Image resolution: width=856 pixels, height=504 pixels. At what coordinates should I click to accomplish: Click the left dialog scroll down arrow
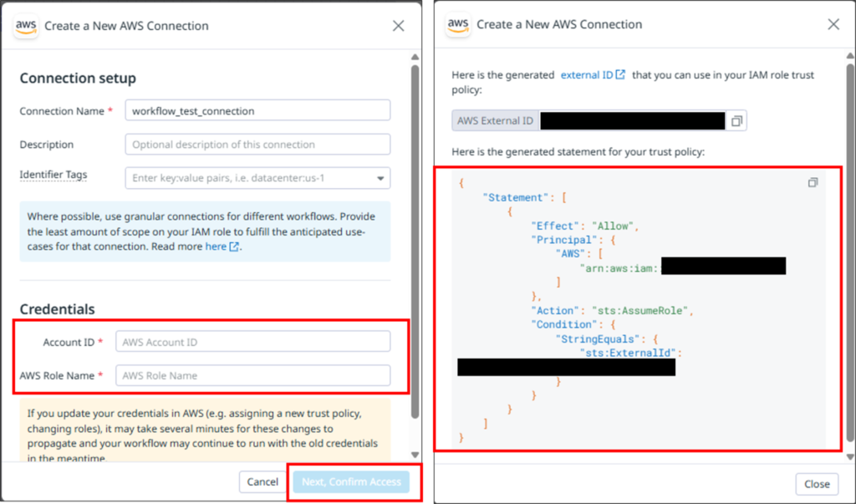click(x=415, y=455)
